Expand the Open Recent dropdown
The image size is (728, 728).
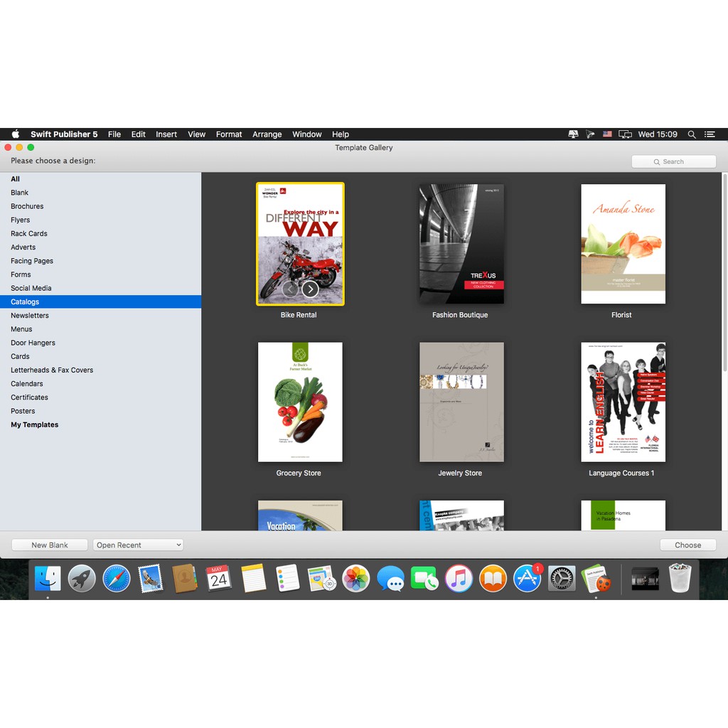[x=138, y=545]
